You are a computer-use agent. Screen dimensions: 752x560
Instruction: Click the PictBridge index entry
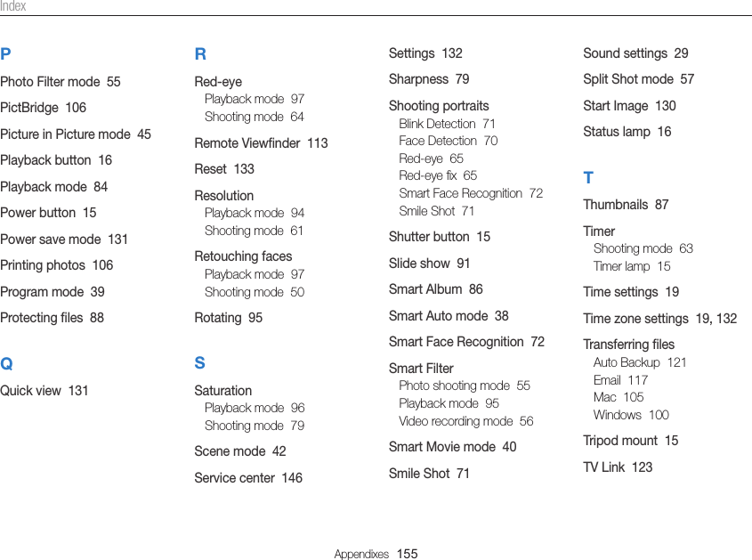click(x=43, y=108)
